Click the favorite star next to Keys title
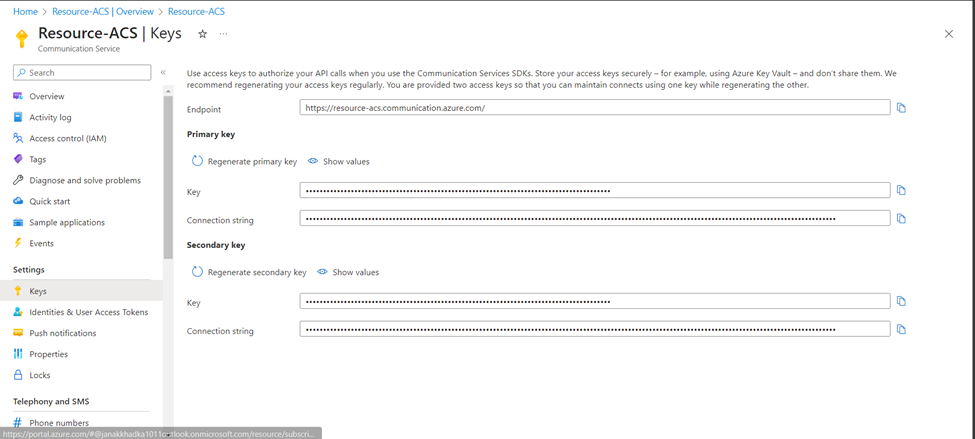Screen dimensions: 975x439 202,34
